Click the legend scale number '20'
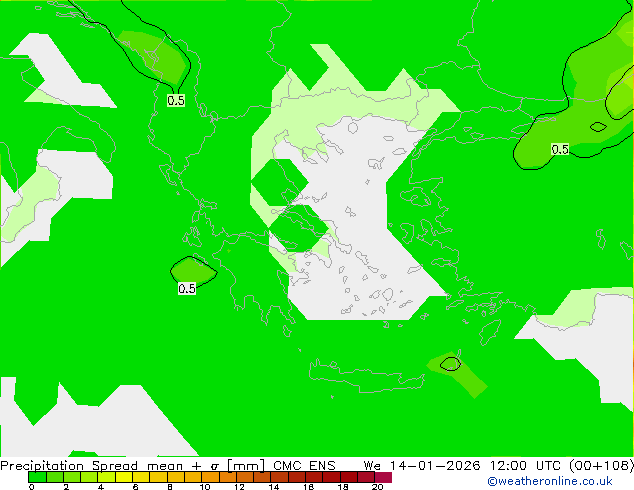Viewport: 634px width, 490px height. [377, 487]
